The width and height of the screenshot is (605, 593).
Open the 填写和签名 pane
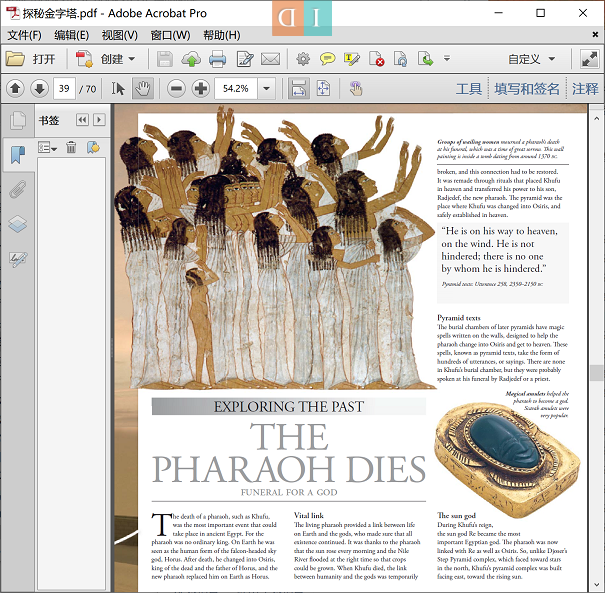527,89
